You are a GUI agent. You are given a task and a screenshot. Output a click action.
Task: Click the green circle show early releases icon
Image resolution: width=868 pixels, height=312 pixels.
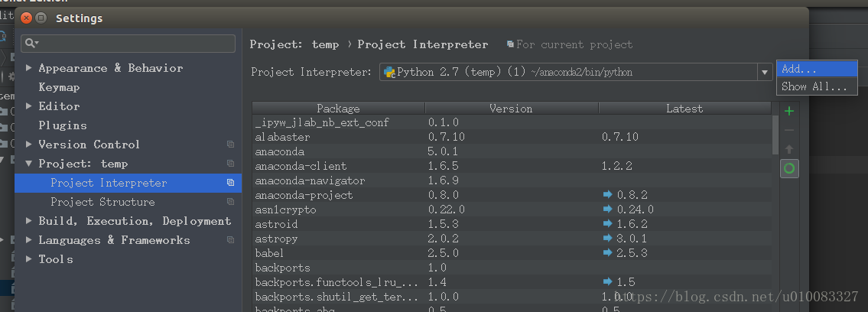[789, 169]
